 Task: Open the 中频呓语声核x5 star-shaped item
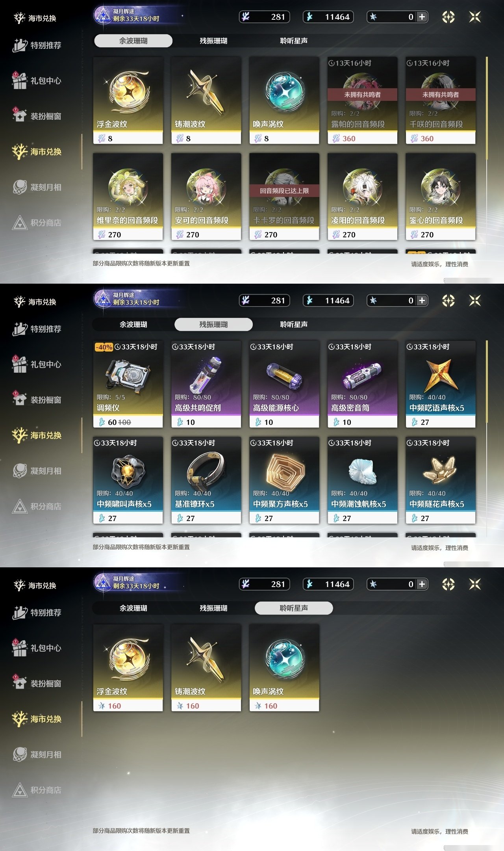pos(441,384)
